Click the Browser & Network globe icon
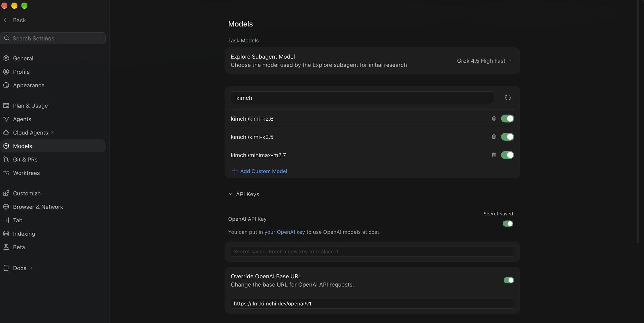 click(6, 207)
